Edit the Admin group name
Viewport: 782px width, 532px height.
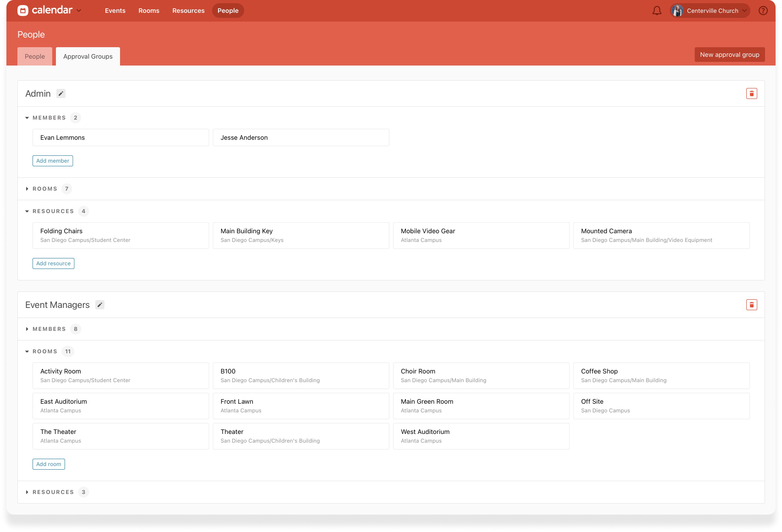click(61, 93)
